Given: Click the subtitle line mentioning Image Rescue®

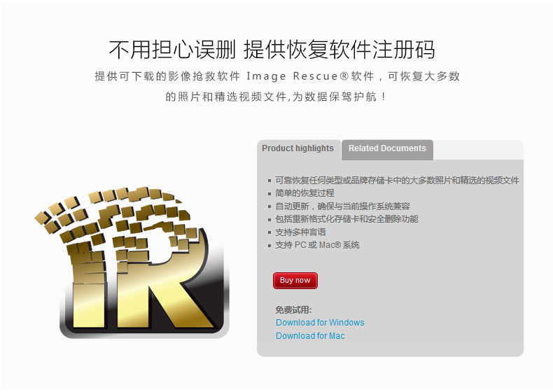Looking at the screenshot, I should 277,76.
